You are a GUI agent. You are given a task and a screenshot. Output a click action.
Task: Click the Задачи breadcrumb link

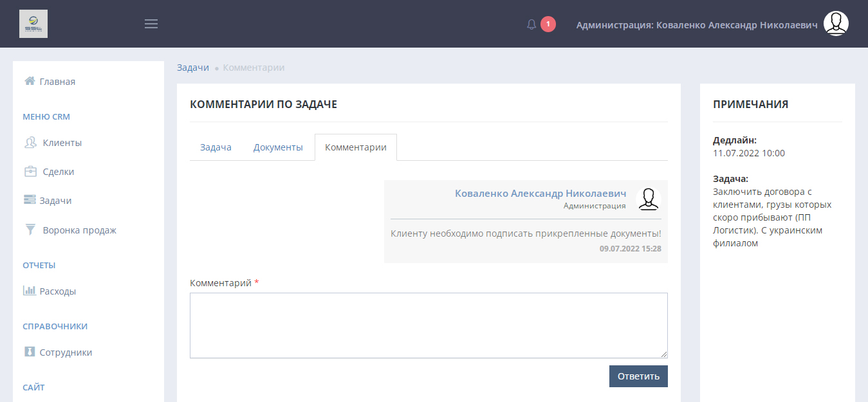coord(193,68)
